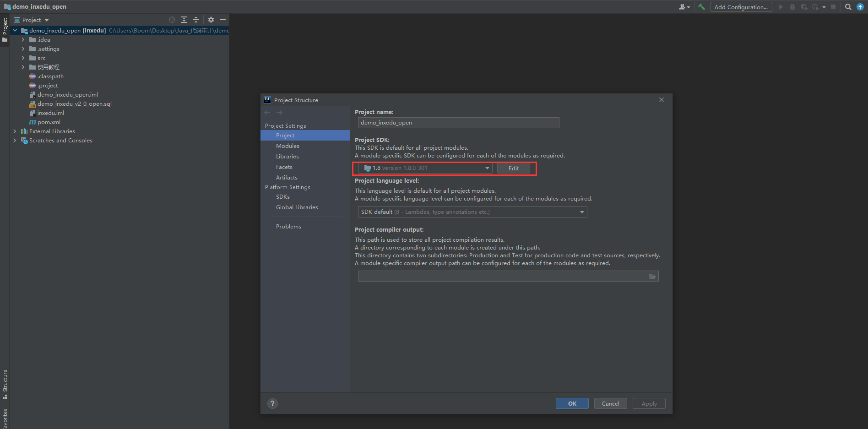Select Libraries in Project Settings

(x=305, y=157)
